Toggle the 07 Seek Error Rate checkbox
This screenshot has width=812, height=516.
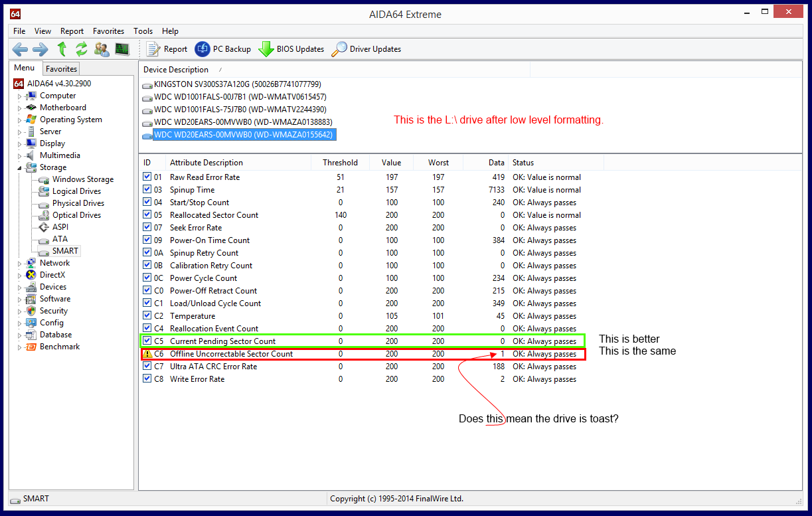pyautogui.click(x=147, y=228)
